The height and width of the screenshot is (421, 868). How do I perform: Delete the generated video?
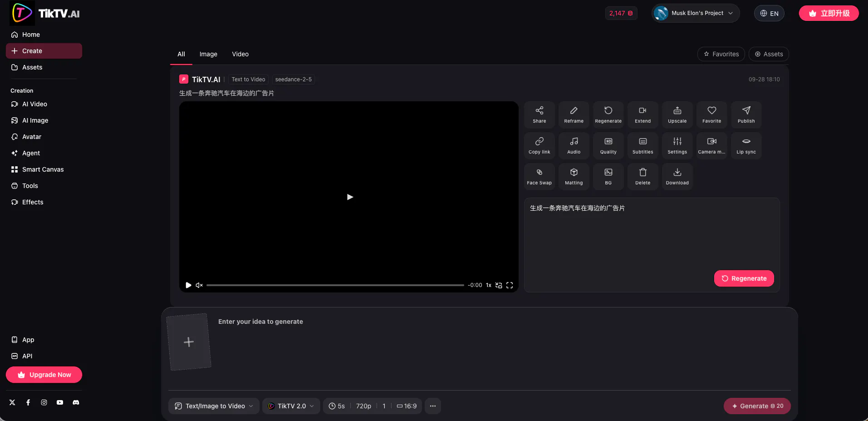coord(642,176)
